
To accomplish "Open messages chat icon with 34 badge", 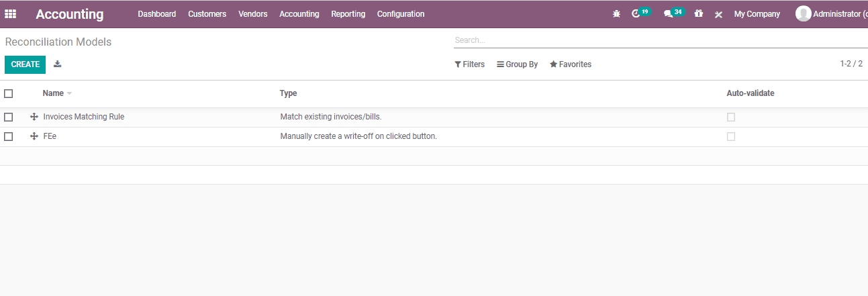I will click(668, 14).
